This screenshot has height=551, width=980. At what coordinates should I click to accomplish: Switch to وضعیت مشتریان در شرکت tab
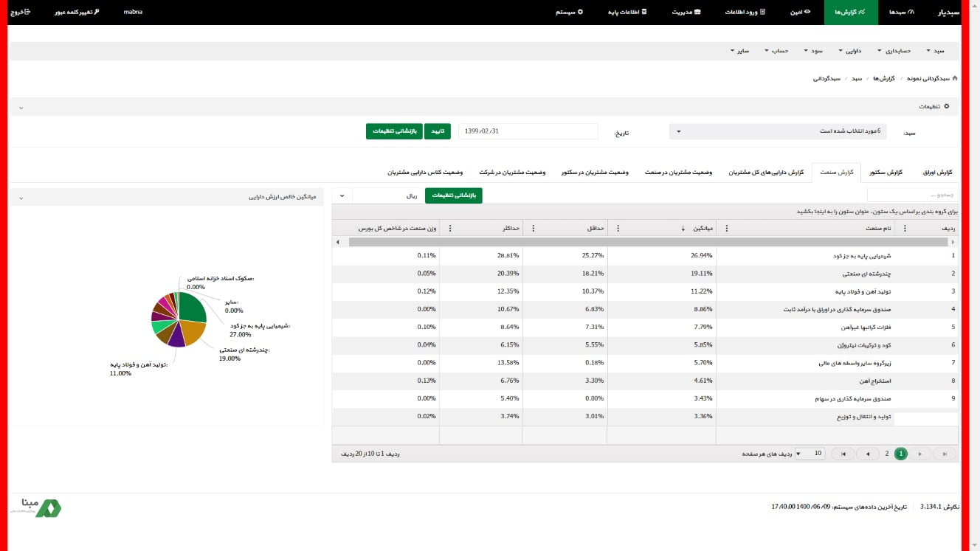tap(512, 173)
